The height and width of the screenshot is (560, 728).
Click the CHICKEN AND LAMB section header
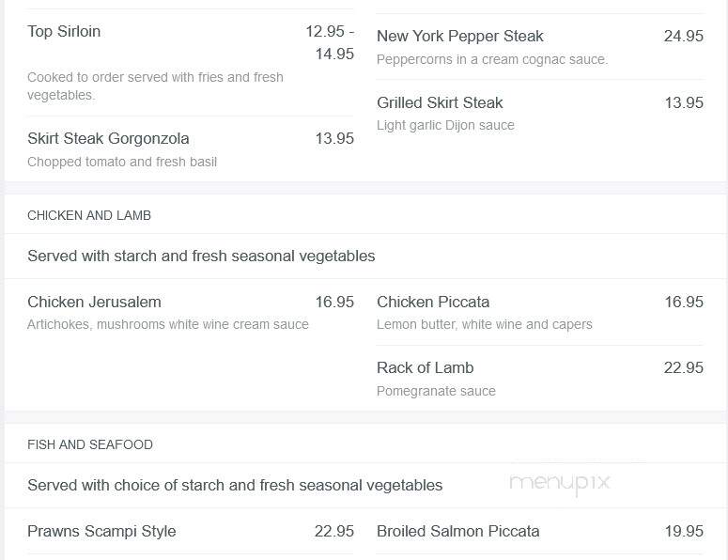click(89, 215)
